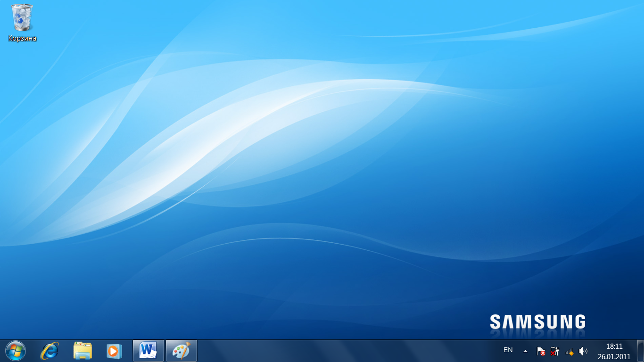Open the network signal tray icon
Image resolution: width=644 pixels, height=362 pixels.
(570, 351)
